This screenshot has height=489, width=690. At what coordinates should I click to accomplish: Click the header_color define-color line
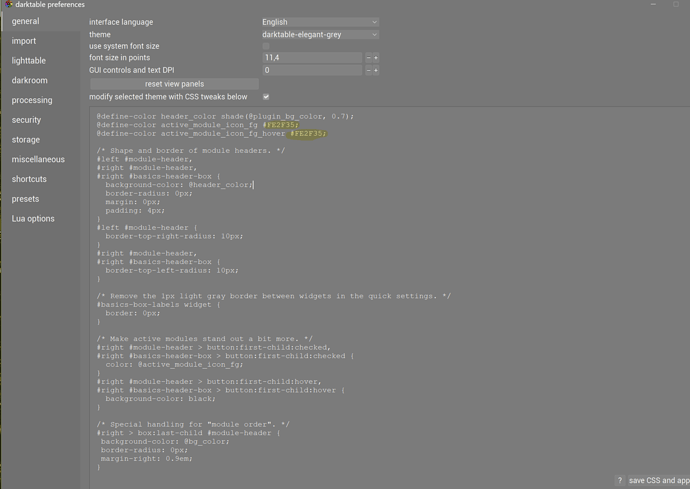[225, 117]
